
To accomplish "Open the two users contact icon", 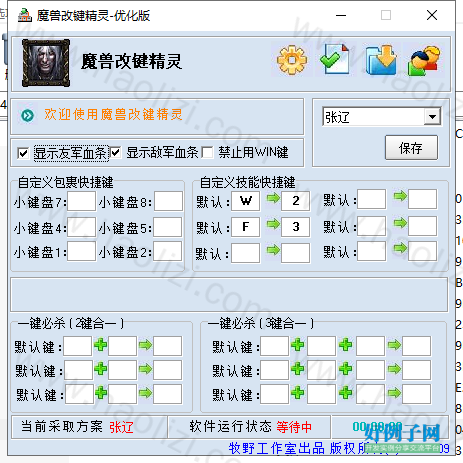I will (x=424, y=60).
